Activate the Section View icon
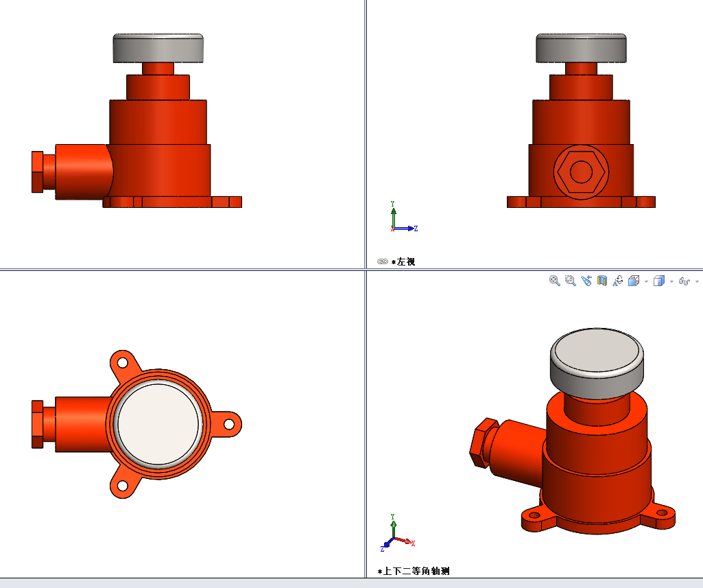This screenshot has height=588, width=703. pyautogui.click(x=602, y=281)
